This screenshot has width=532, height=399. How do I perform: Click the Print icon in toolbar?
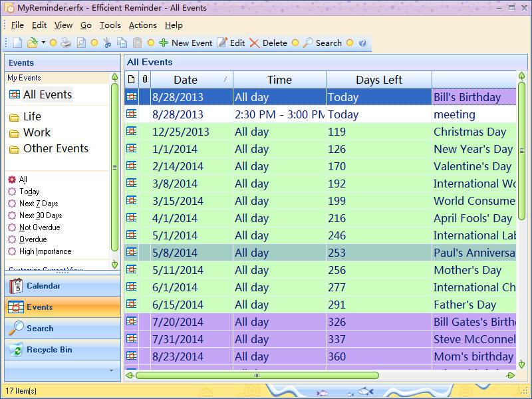coord(66,43)
